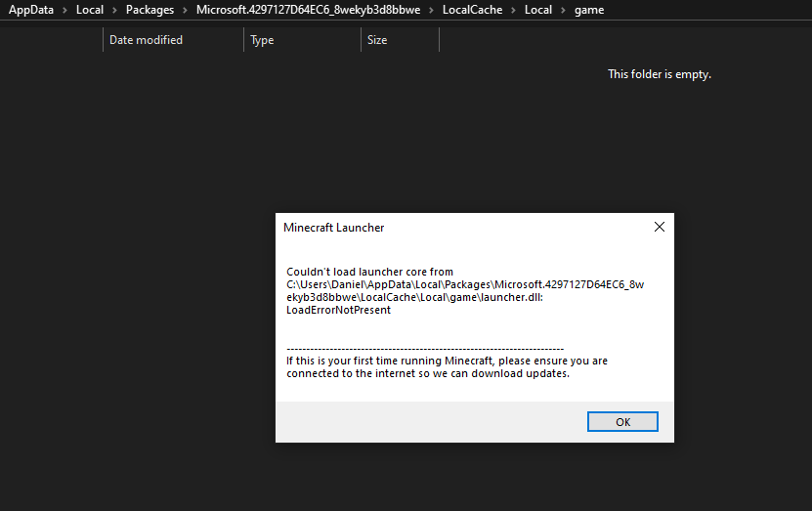Click OK in Minecraft Launcher dialog
The width and height of the screenshot is (812, 511).
pyautogui.click(x=622, y=421)
